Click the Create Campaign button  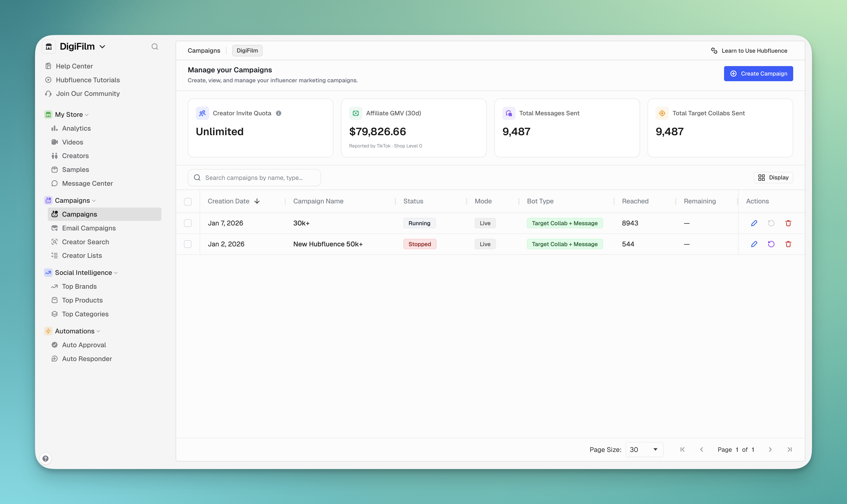(758, 73)
